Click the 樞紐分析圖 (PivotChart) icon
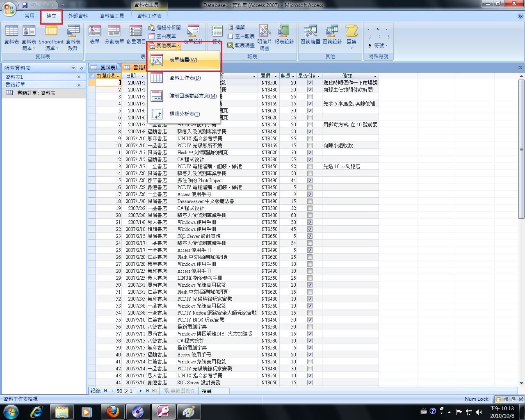The image size is (525, 420). coord(164,27)
